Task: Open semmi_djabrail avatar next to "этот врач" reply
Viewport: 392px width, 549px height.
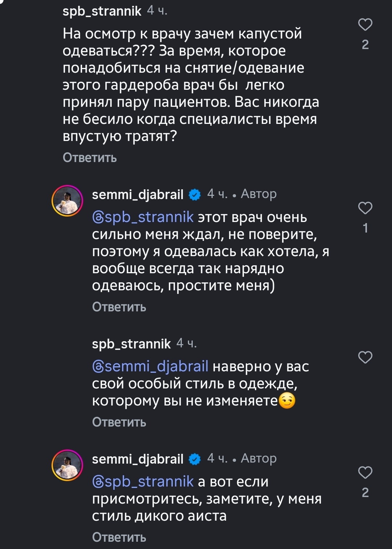Action: pyautogui.click(x=68, y=201)
